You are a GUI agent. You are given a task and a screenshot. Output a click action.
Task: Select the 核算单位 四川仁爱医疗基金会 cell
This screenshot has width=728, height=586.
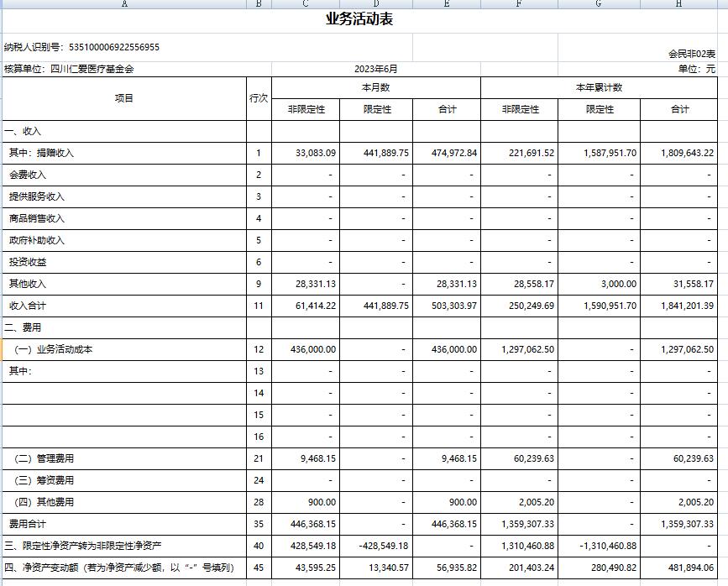[69, 69]
